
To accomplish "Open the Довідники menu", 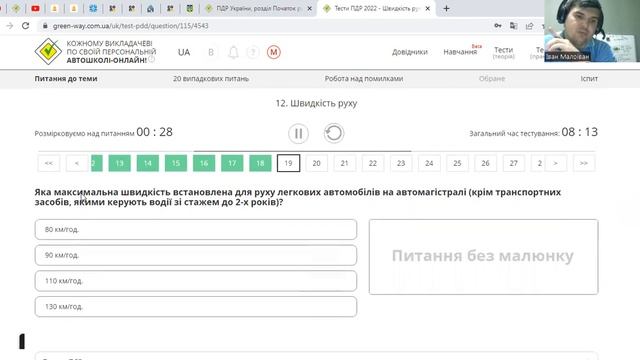I will [x=410, y=52].
